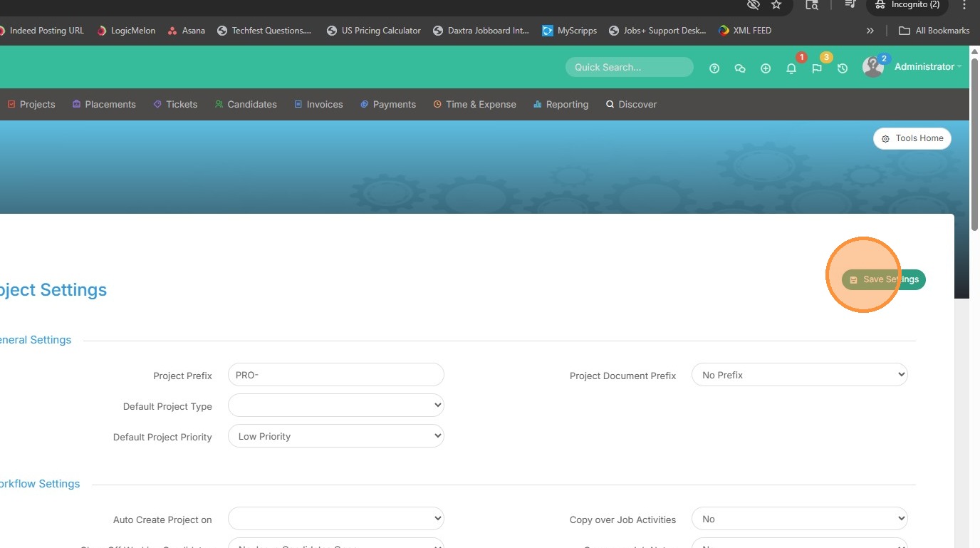Viewport: 980px width, 548px height.
Task: Open Indeed Posting URL bookmark
Action: point(42,31)
